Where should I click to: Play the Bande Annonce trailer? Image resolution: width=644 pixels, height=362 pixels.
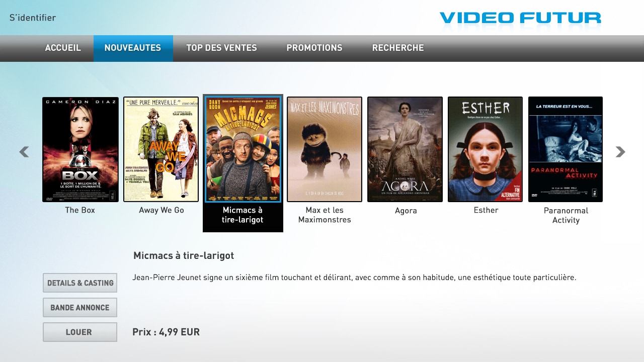[80, 308]
